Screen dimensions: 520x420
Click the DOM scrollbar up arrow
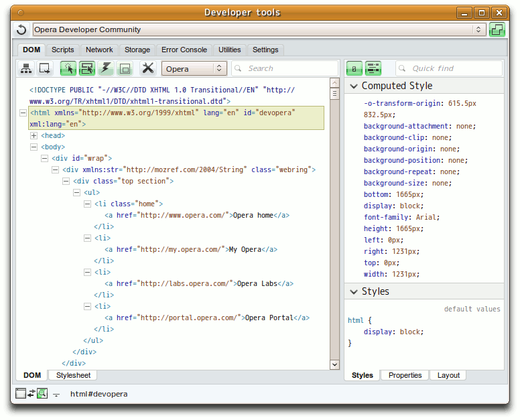click(334, 82)
